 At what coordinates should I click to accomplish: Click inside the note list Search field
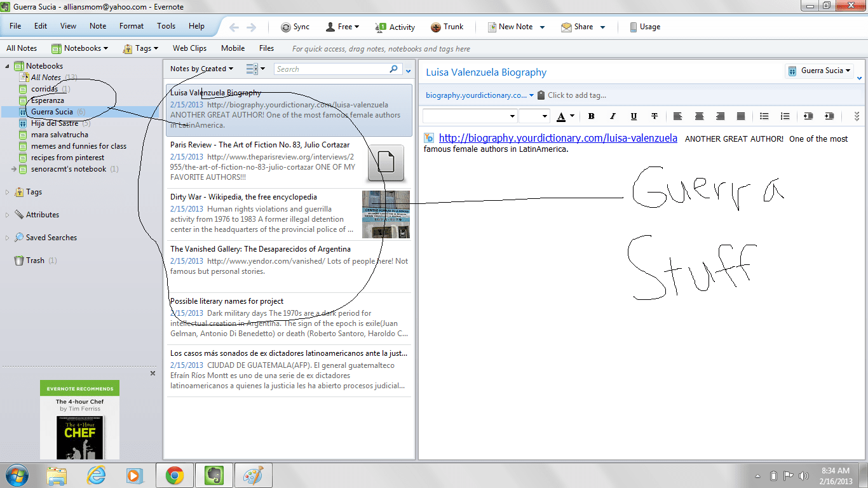pos(330,69)
